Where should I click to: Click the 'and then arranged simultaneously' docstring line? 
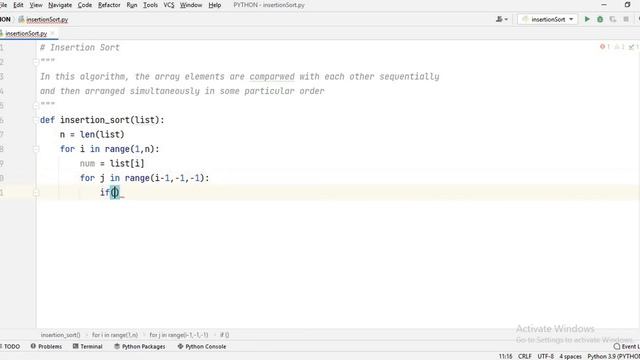(182, 91)
